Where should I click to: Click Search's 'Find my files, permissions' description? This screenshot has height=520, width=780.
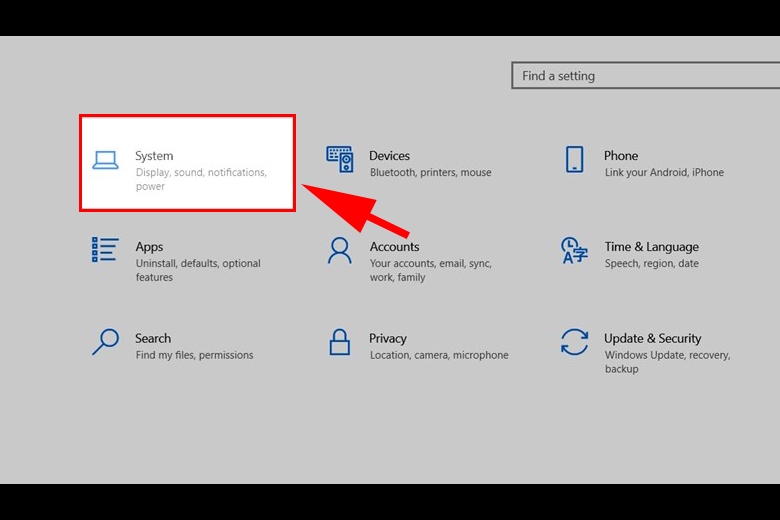point(195,355)
